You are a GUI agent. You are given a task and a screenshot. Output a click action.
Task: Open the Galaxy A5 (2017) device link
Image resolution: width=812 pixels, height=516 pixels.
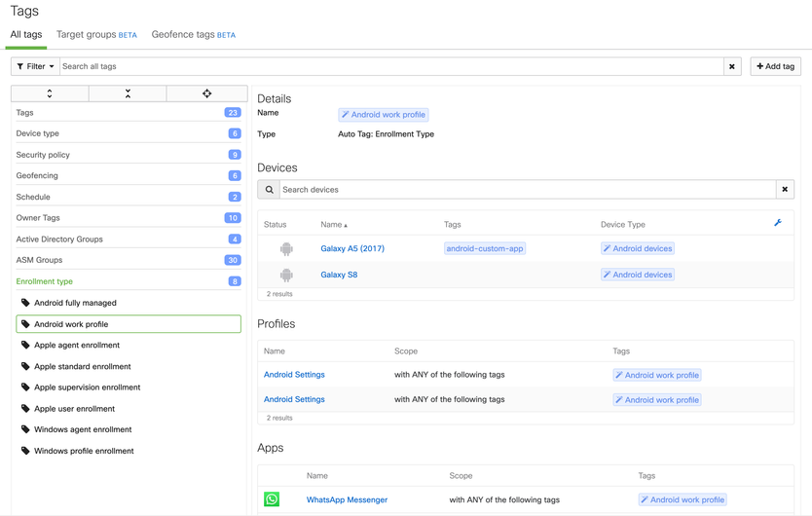pos(352,248)
